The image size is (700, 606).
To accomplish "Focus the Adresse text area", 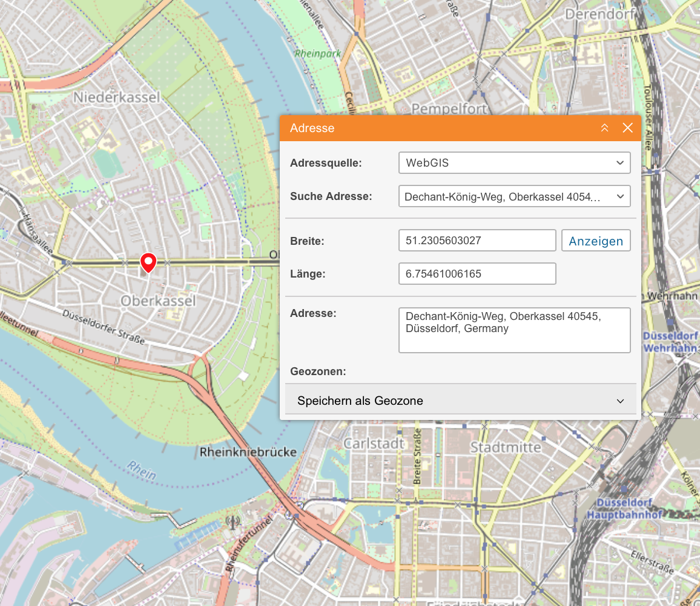I will [x=514, y=330].
